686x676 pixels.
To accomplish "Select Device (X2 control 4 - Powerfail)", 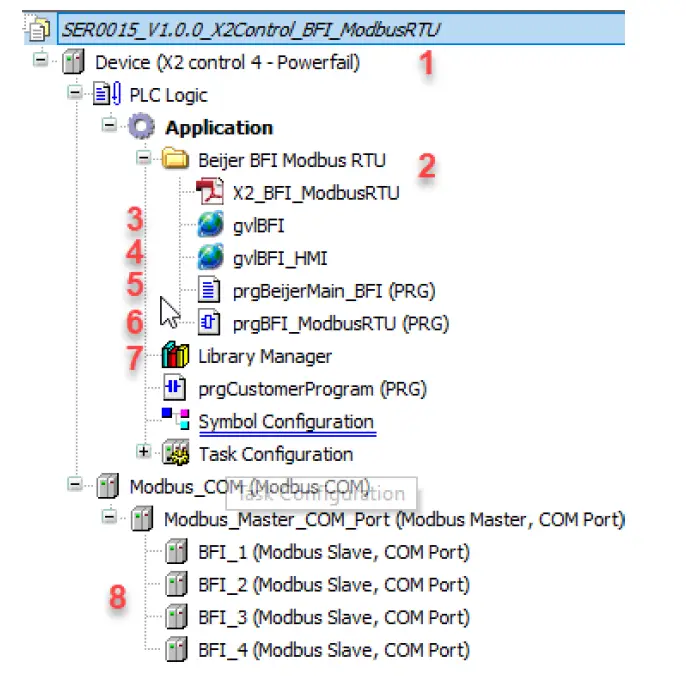I will (228, 62).
